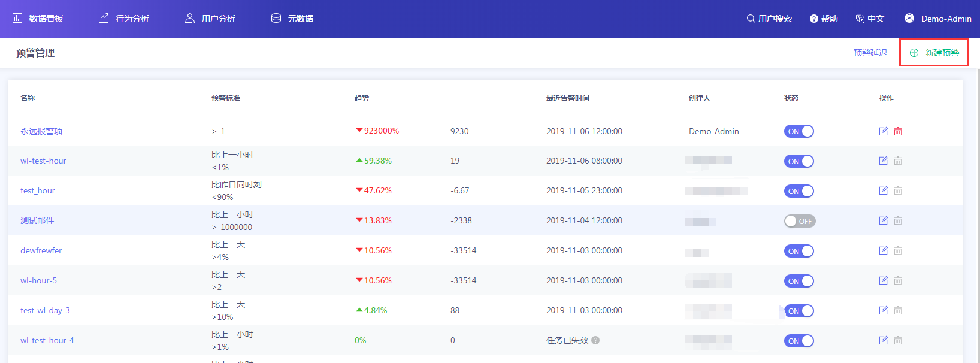
Task: Toggle test-wl-day-3 alert status switch
Action: point(799,311)
